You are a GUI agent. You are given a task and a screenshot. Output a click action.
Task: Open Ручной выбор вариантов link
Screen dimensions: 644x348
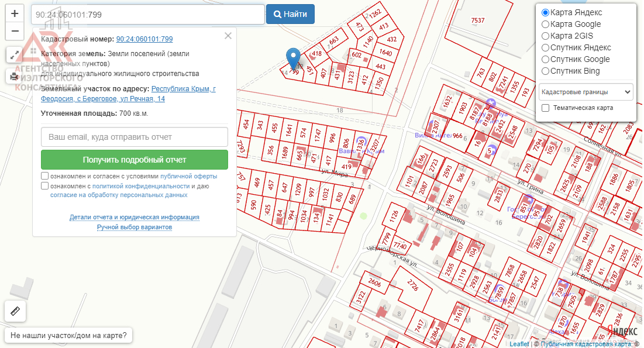[135, 227]
